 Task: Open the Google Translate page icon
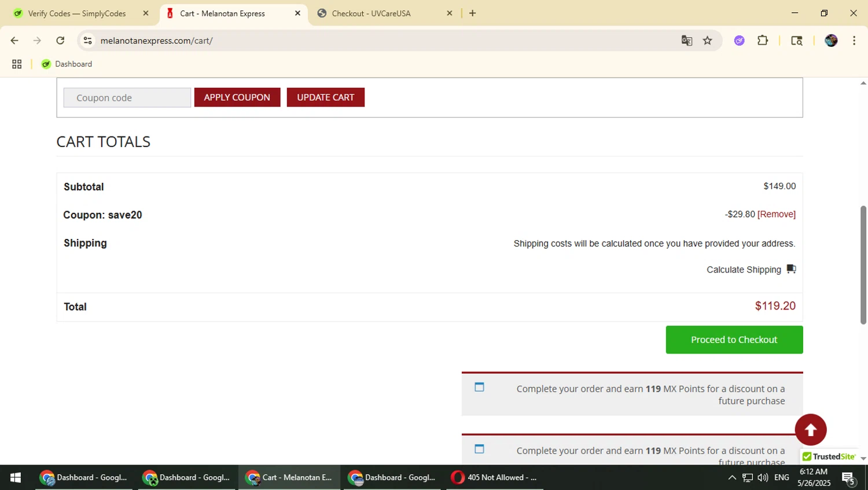(687, 40)
